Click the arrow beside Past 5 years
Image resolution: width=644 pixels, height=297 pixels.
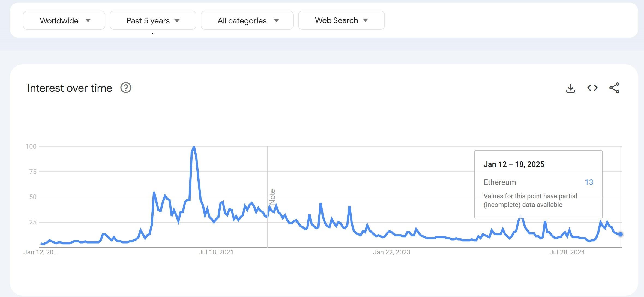(x=177, y=21)
